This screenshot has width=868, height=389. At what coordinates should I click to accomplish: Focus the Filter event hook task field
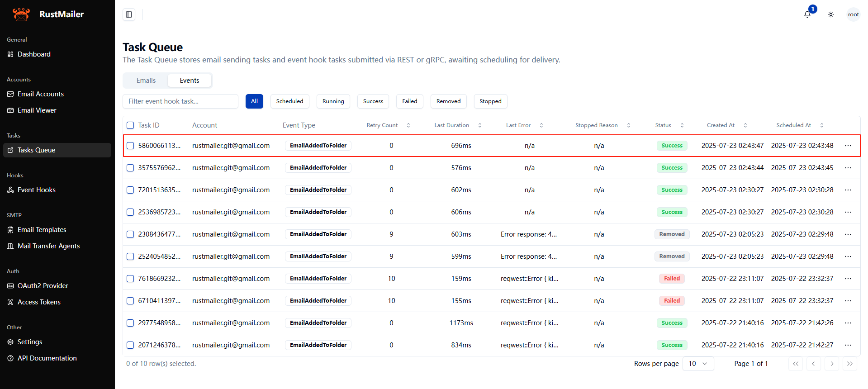180,101
